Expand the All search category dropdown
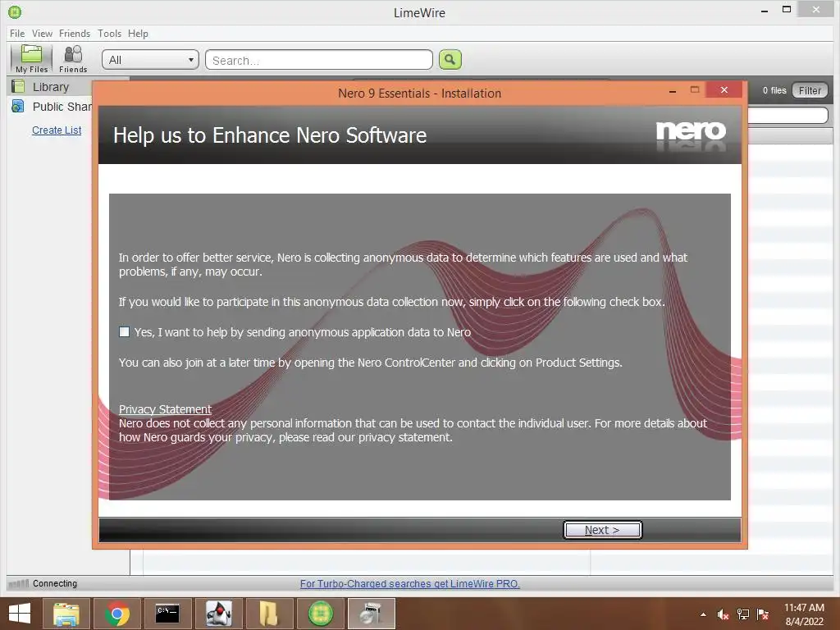840x630 pixels. pyautogui.click(x=150, y=59)
